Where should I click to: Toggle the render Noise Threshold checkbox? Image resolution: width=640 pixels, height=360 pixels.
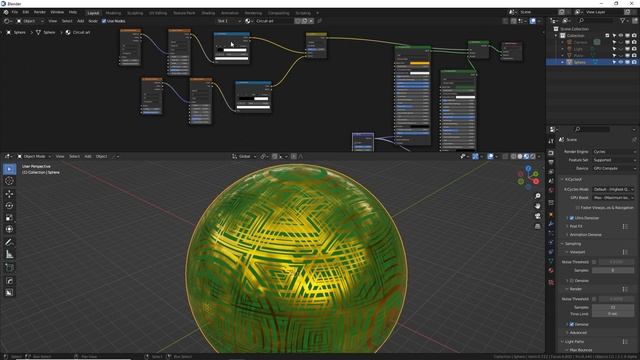pos(594,299)
